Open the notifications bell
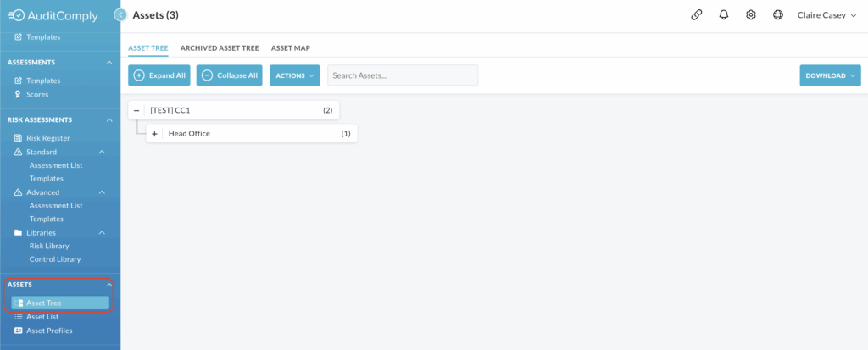This screenshot has height=350, width=868. (723, 15)
